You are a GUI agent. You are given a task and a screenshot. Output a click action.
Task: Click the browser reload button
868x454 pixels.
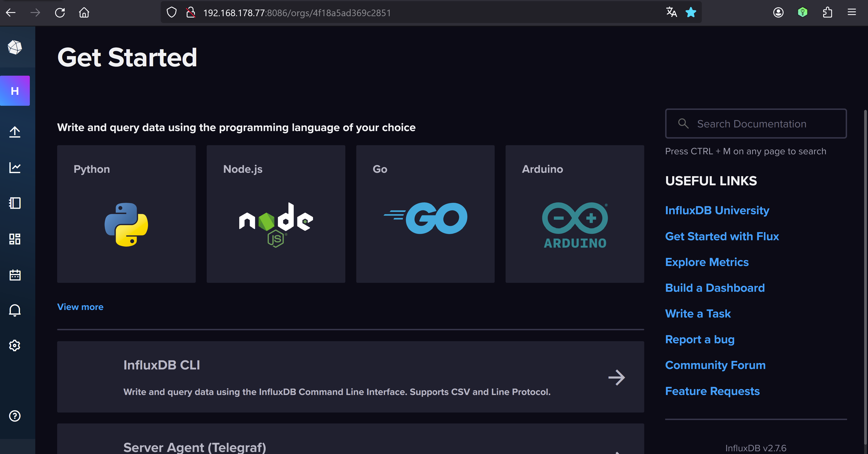60,13
